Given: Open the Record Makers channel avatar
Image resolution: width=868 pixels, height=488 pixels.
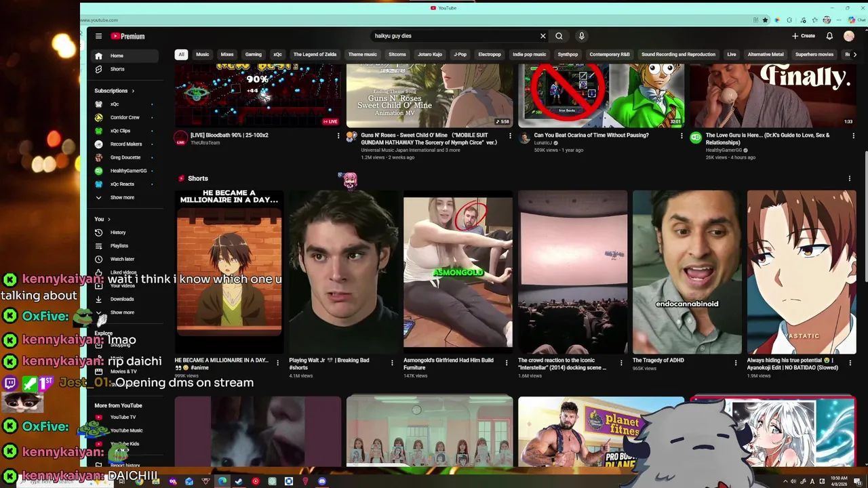Looking at the screenshot, I should pos(98,144).
